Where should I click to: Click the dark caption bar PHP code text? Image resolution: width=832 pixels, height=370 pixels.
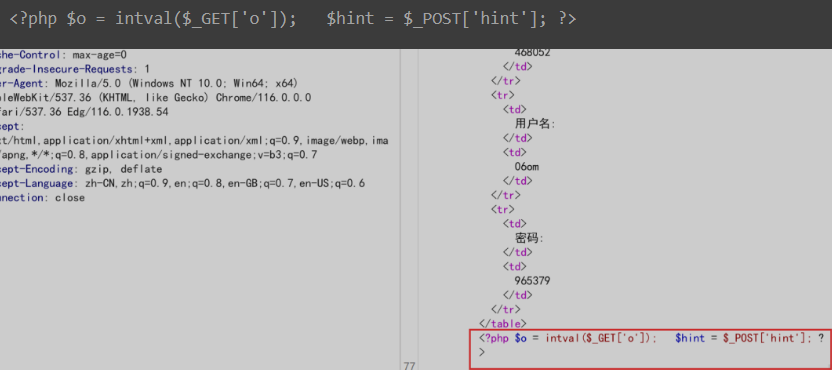click(x=293, y=20)
